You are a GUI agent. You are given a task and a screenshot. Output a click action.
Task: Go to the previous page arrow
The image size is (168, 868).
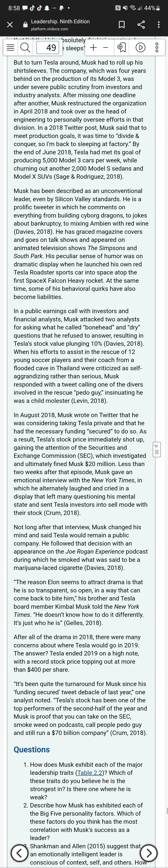point(20,852)
